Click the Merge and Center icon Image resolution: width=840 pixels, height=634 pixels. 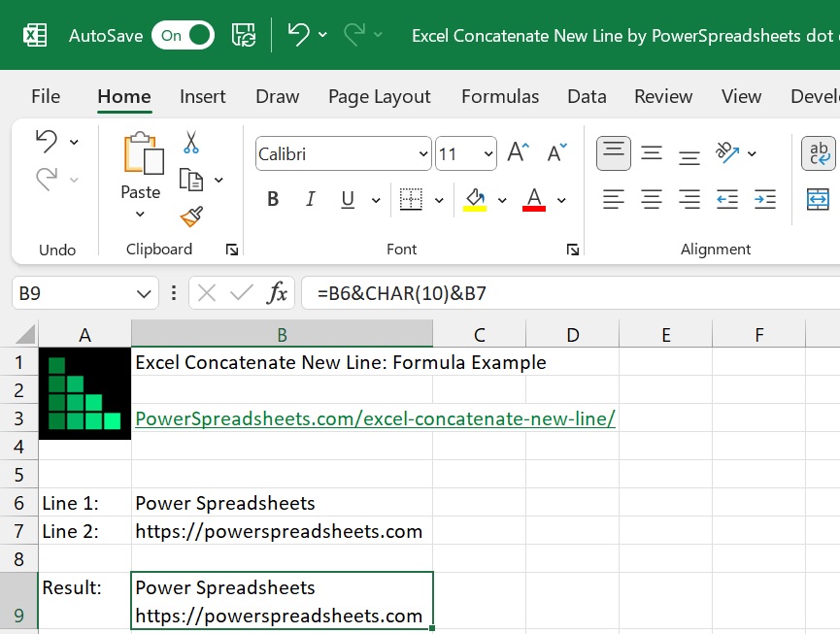pos(818,199)
